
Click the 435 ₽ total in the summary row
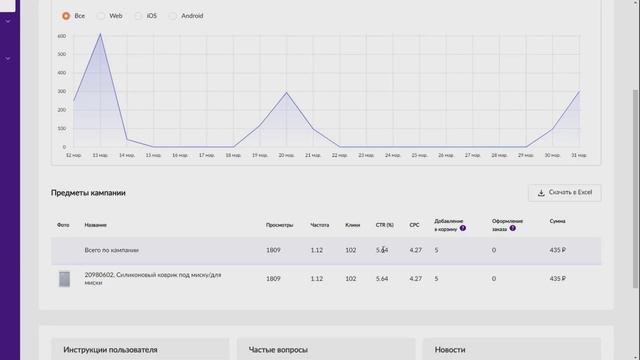[x=558, y=250]
